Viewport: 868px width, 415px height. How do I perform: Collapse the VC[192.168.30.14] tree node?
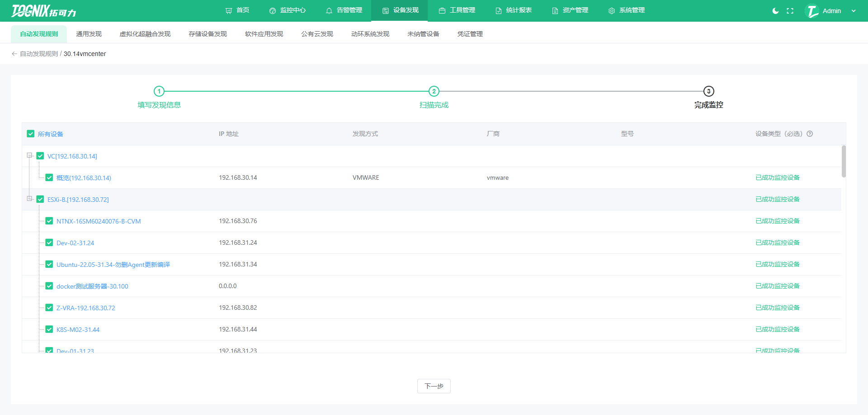pyautogui.click(x=29, y=155)
